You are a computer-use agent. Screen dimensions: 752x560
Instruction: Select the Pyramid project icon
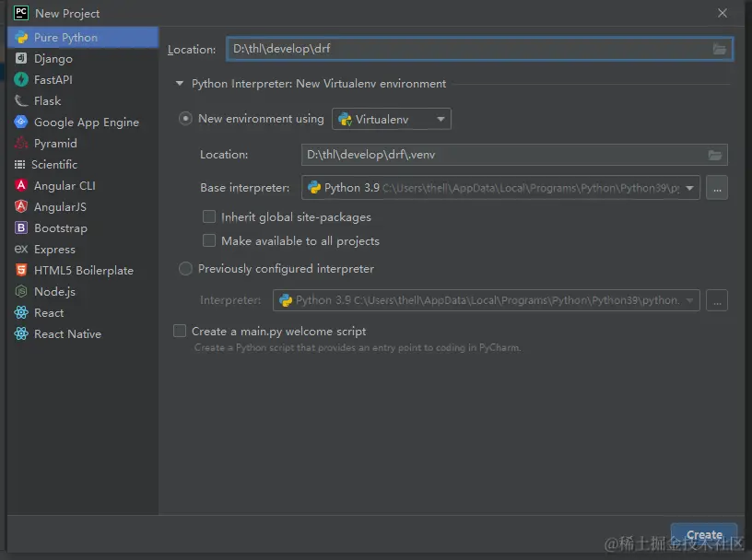coord(20,144)
